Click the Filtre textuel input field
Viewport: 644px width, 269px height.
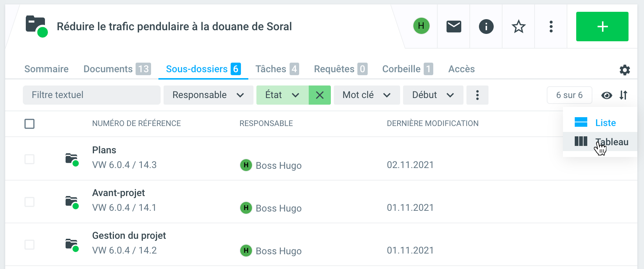91,95
